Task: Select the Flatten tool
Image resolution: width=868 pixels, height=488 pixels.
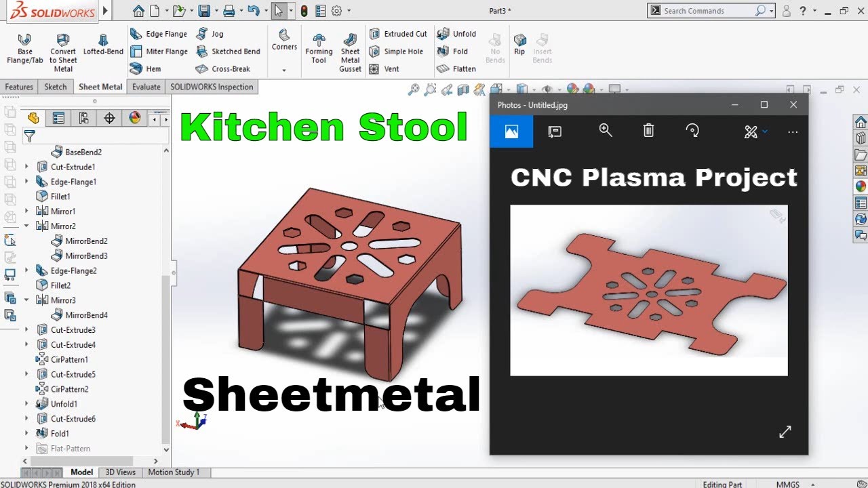Action: tap(456, 69)
